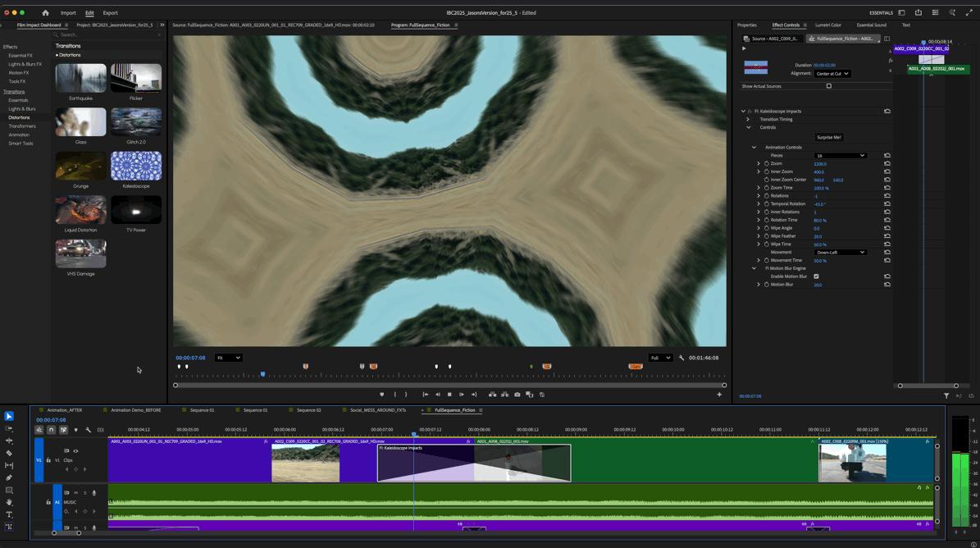Open the Full playback resolution dropdown
Image resolution: width=980 pixels, height=548 pixels.
pyautogui.click(x=660, y=358)
